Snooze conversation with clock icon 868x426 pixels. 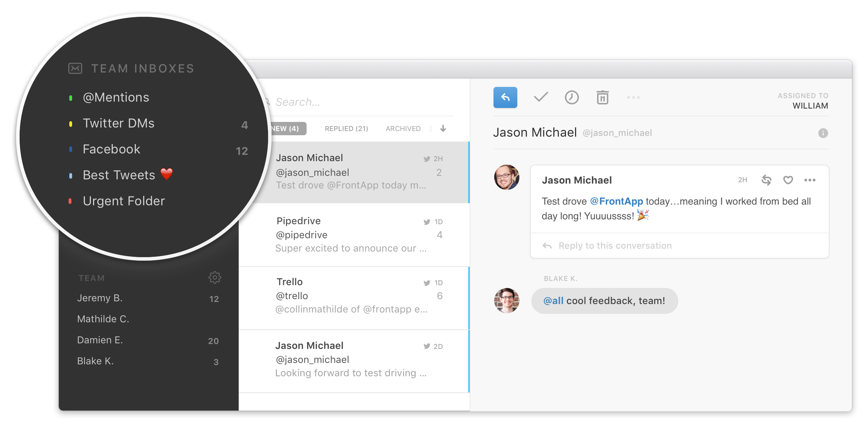pos(572,97)
